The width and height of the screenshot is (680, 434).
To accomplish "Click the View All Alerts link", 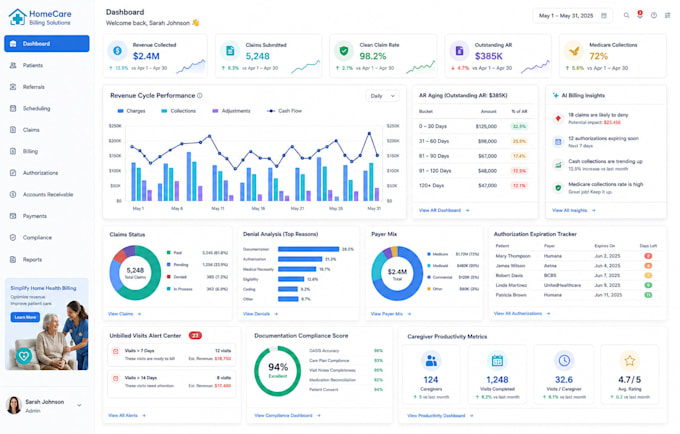I will click(127, 415).
